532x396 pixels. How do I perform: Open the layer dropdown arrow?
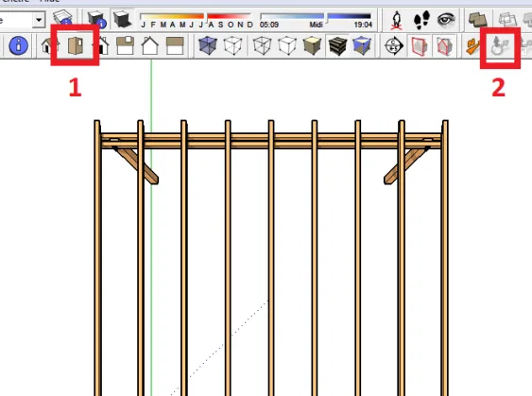click(x=39, y=20)
